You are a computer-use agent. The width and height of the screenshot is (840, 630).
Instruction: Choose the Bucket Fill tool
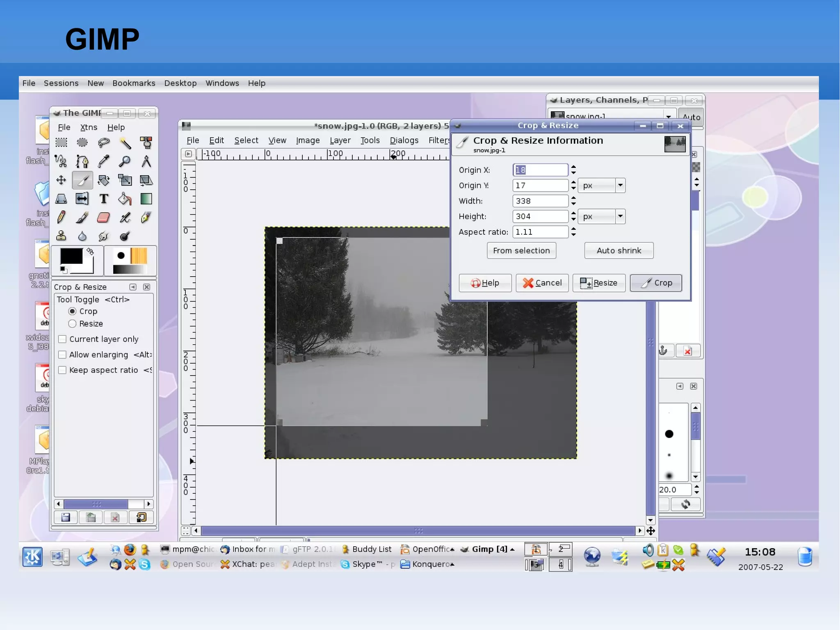click(x=125, y=199)
